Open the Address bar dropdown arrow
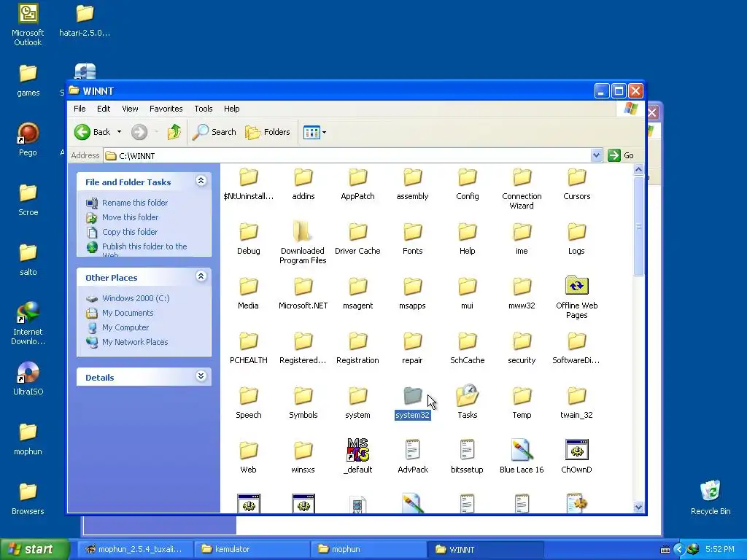The width and height of the screenshot is (747, 560). point(596,155)
